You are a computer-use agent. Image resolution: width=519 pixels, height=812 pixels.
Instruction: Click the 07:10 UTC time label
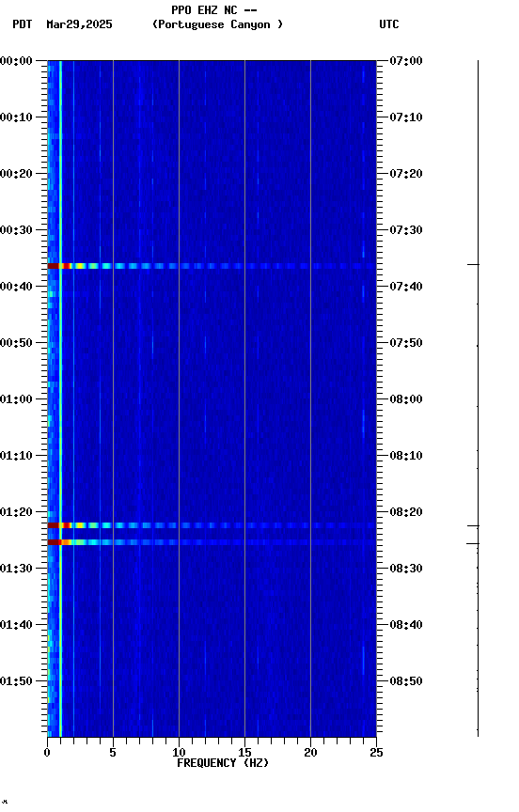click(406, 117)
